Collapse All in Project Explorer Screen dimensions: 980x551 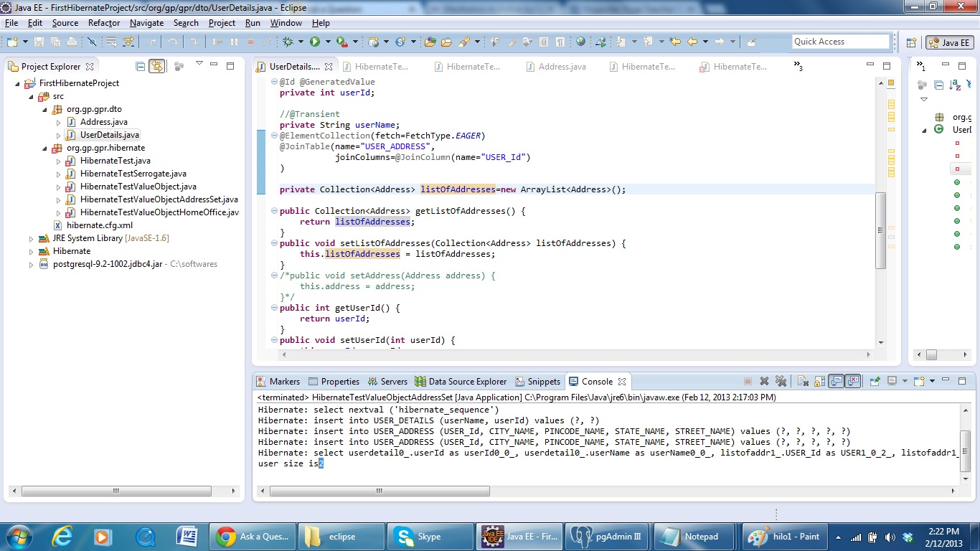click(140, 67)
